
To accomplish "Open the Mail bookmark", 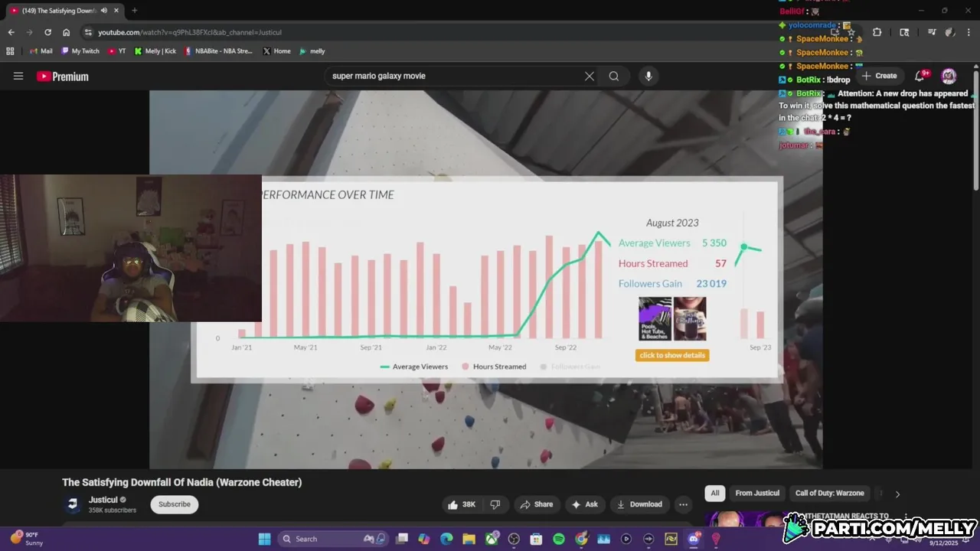I will (x=41, y=51).
